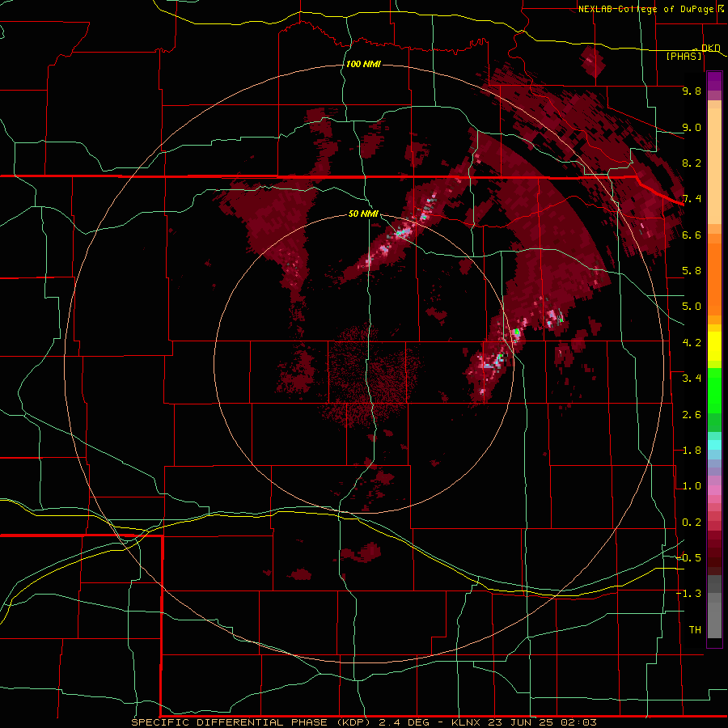Click the 5.0 value on color scale
Screen dimensions: 728x728
692,307
